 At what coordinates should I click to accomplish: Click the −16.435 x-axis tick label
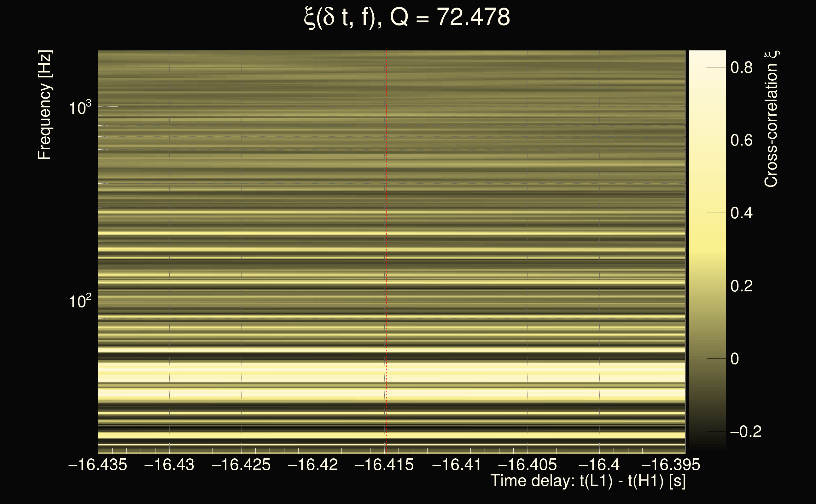(98, 465)
